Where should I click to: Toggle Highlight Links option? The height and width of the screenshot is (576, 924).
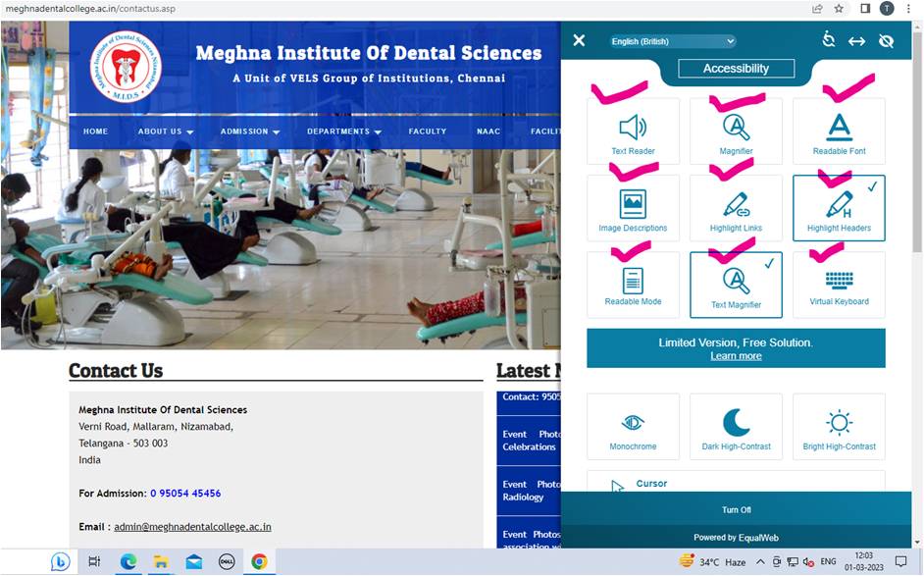(736, 208)
